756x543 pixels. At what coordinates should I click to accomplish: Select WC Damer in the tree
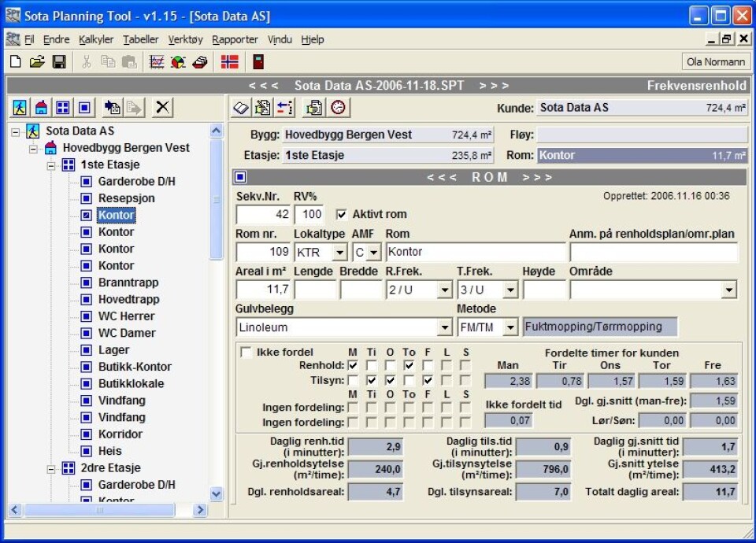(127, 333)
